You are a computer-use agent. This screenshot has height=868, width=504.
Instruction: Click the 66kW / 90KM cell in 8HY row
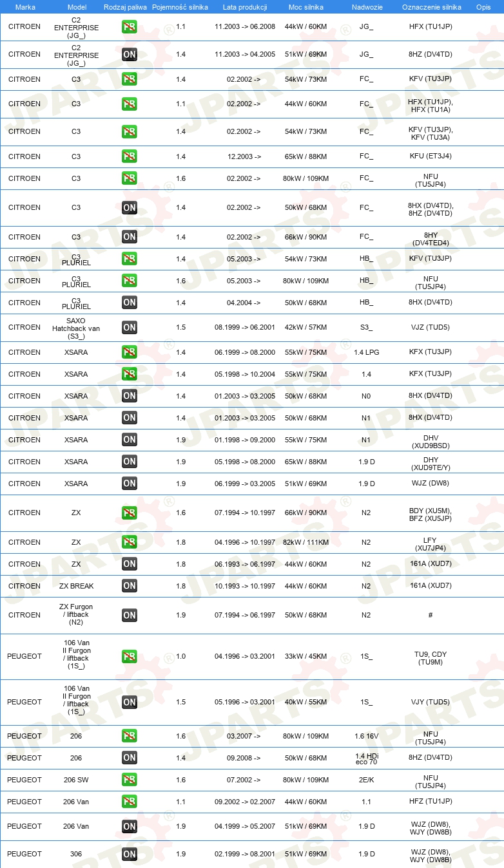306,237
